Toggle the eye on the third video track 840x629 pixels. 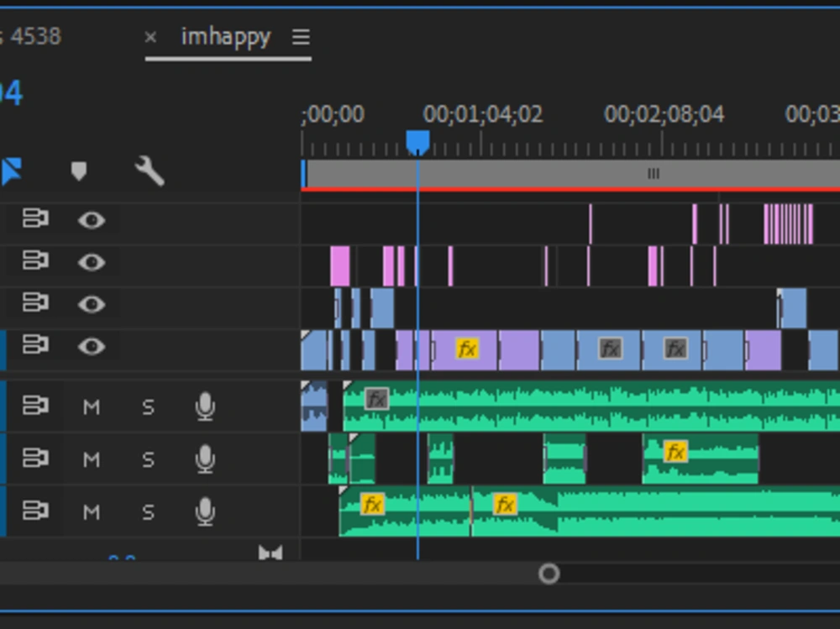[x=92, y=304]
